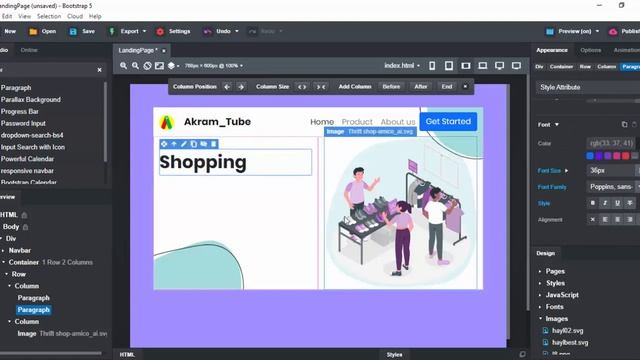This screenshot has width=640, height=360.
Task: Switch to the Options tab
Action: [x=591, y=50]
